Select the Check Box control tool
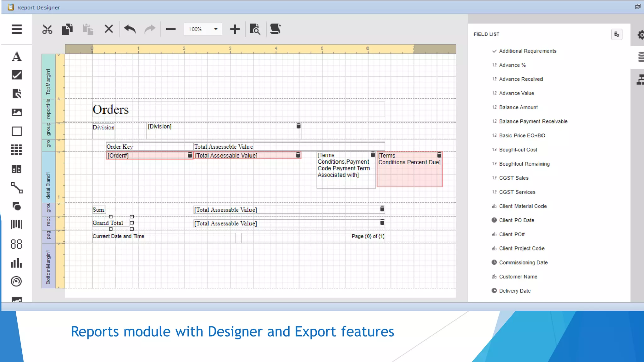The height and width of the screenshot is (362, 644). pyautogui.click(x=17, y=75)
